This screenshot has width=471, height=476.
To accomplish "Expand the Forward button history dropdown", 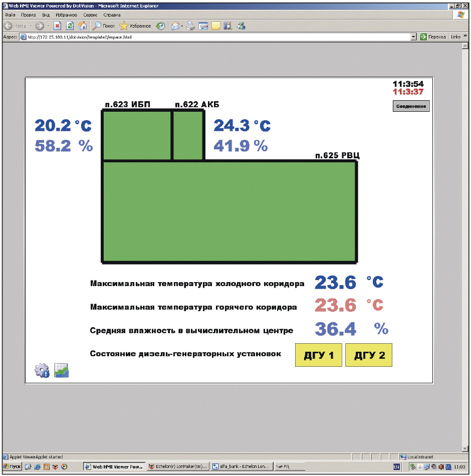I will tap(48, 26).
